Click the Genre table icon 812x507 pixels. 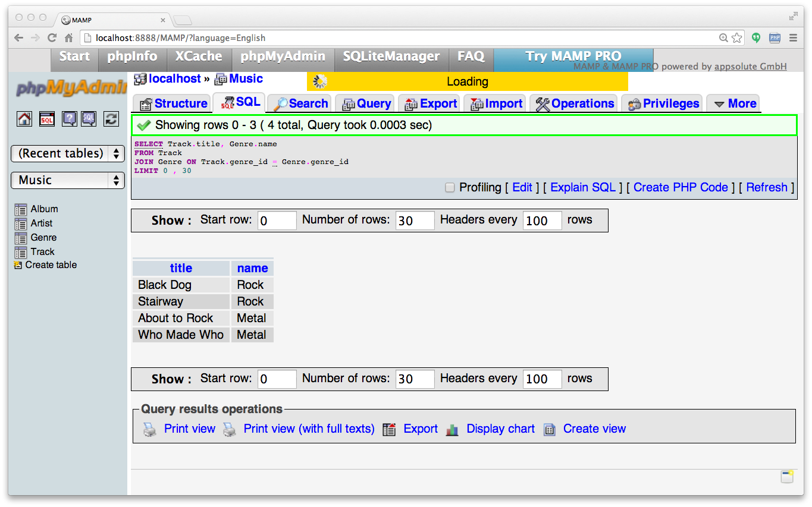[21, 238]
